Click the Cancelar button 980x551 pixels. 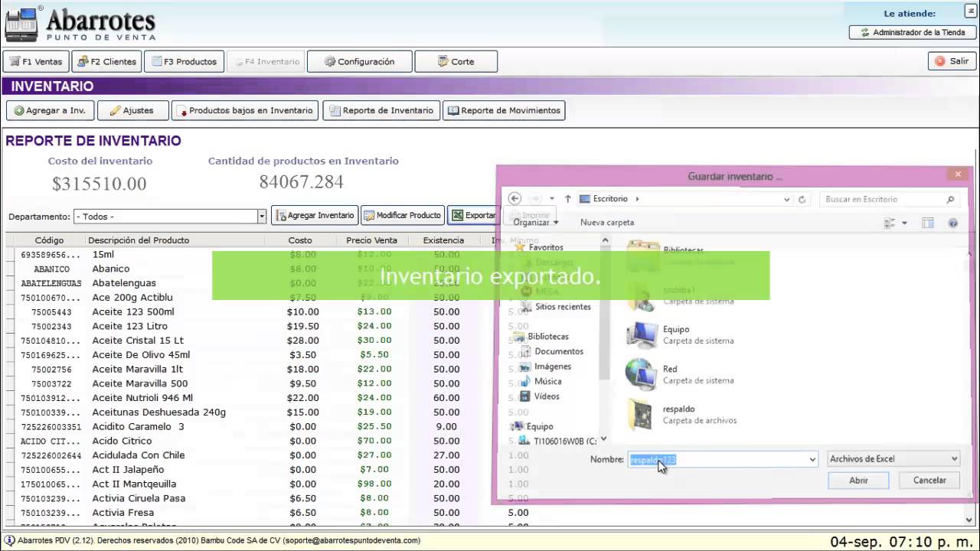[929, 481]
